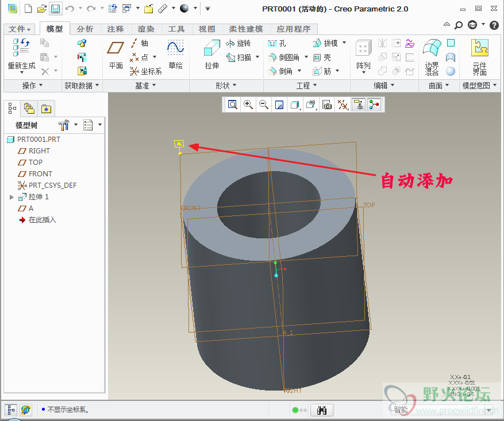Open the File (文件) menu
The height and width of the screenshot is (421, 504).
[x=20, y=29]
